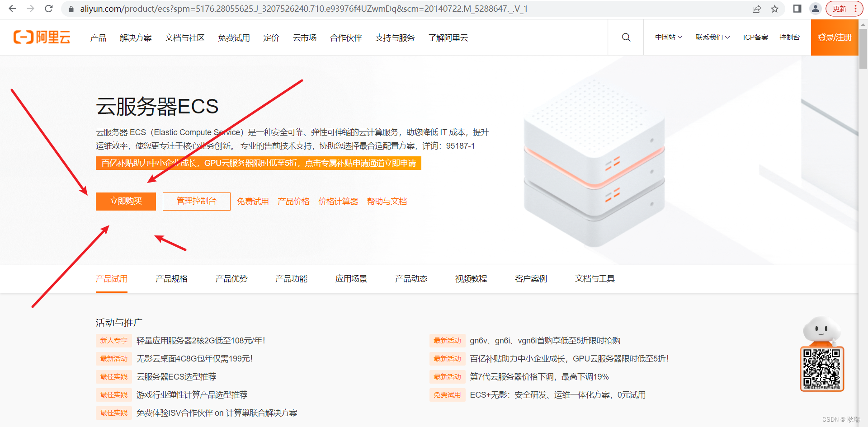868x427 pixels.
Task: Open the 文档与社区 menu
Action: click(x=184, y=38)
